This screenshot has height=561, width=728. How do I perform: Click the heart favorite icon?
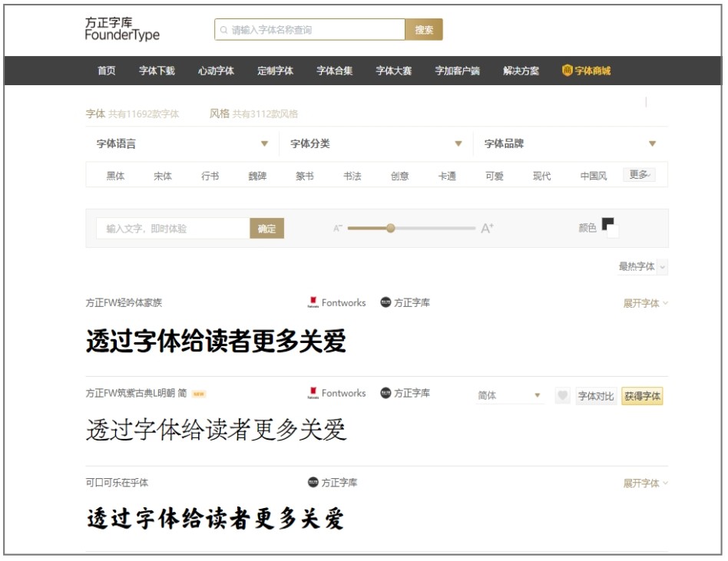click(x=563, y=396)
